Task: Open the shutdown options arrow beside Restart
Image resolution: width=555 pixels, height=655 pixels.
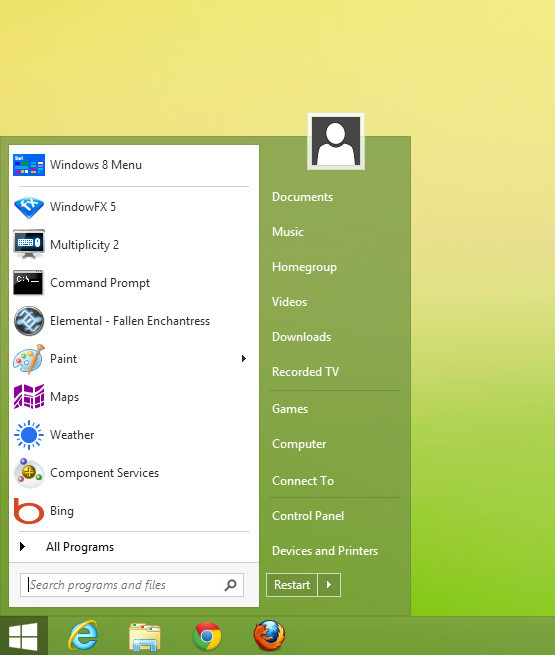Action: pyautogui.click(x=329, y=585)
